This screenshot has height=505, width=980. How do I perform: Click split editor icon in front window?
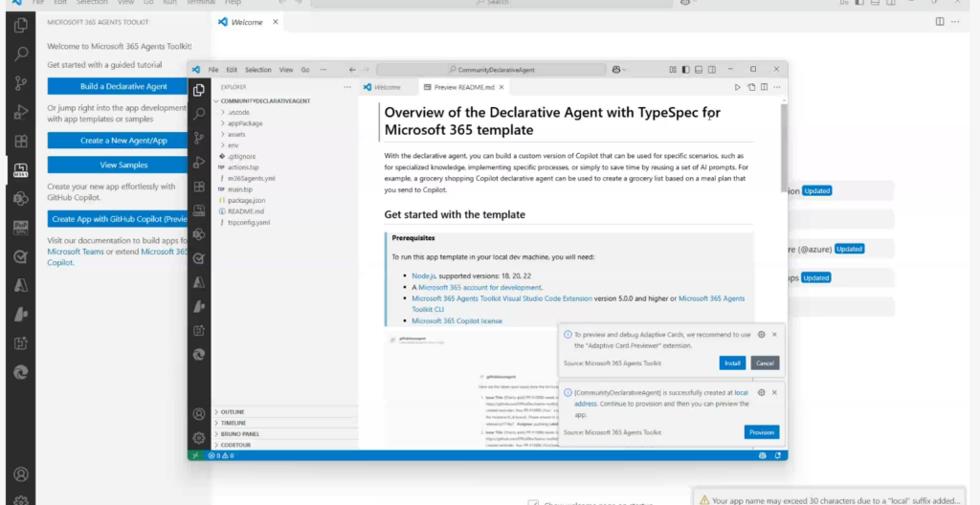(764, 87)
